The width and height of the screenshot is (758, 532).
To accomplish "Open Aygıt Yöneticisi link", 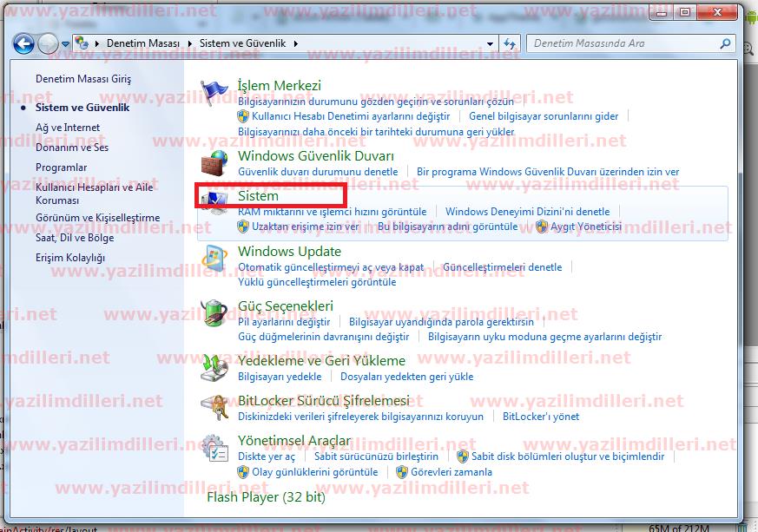I will (x=586, y=227).
